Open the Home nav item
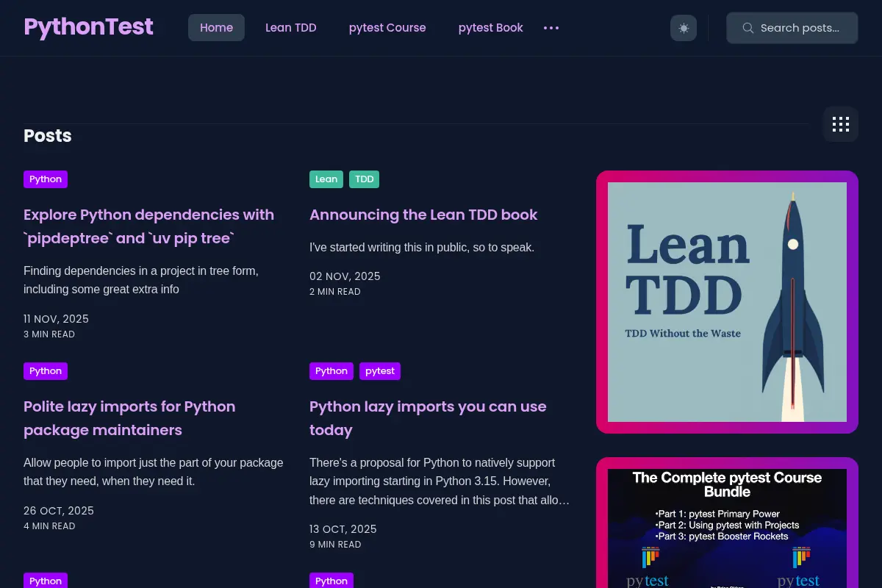882x588 pixels. pyautogui.click(x=216, y=28)
